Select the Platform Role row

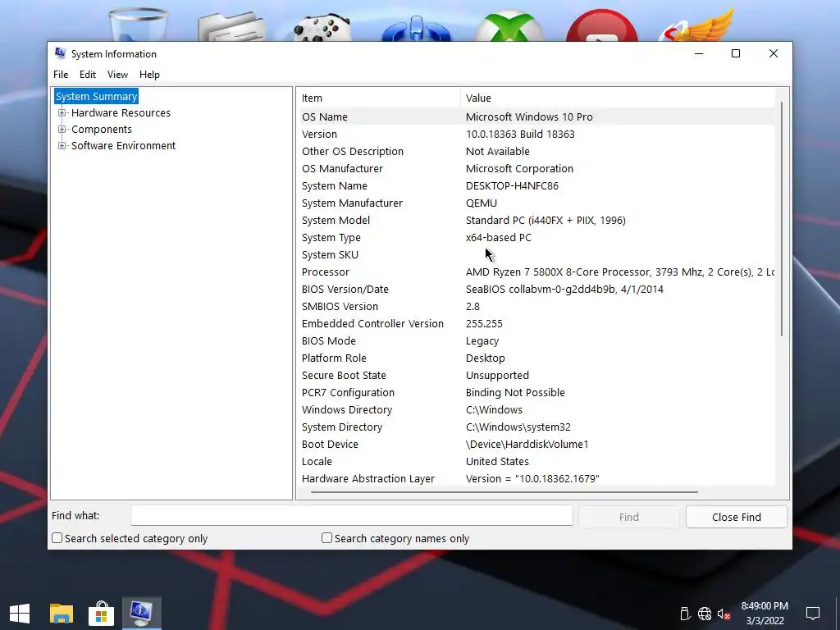pos(536,358)
